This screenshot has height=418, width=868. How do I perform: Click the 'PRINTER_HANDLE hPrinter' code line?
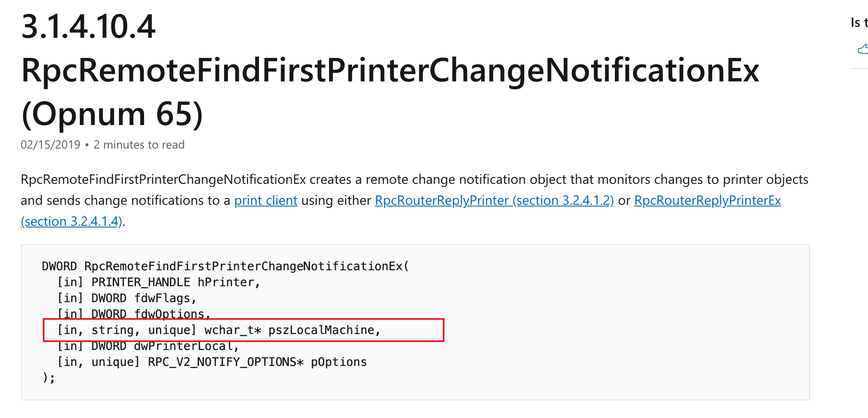tap(159, 282)
